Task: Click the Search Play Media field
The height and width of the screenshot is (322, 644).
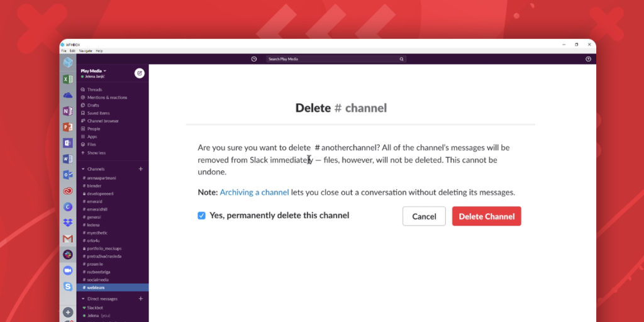Action: [x=336, y=59]
